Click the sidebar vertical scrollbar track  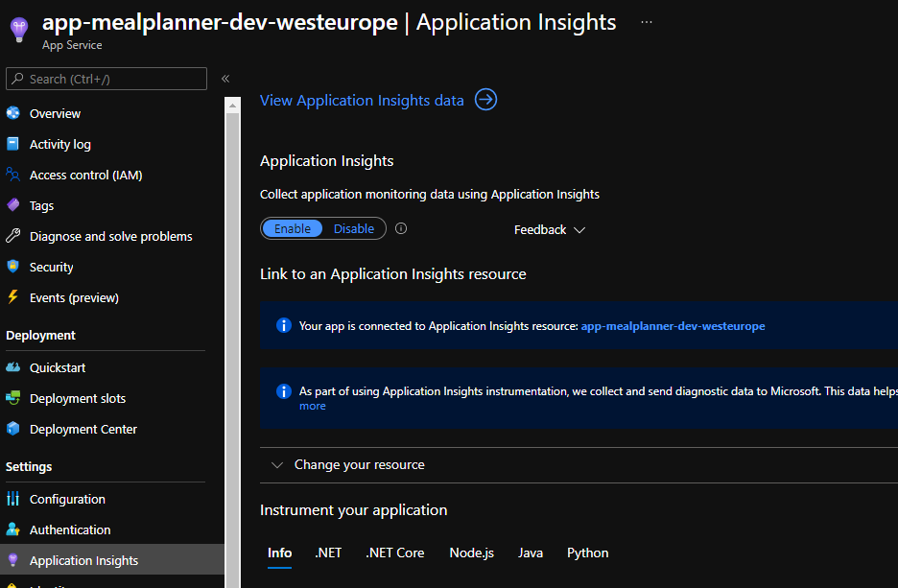(232, 350)
